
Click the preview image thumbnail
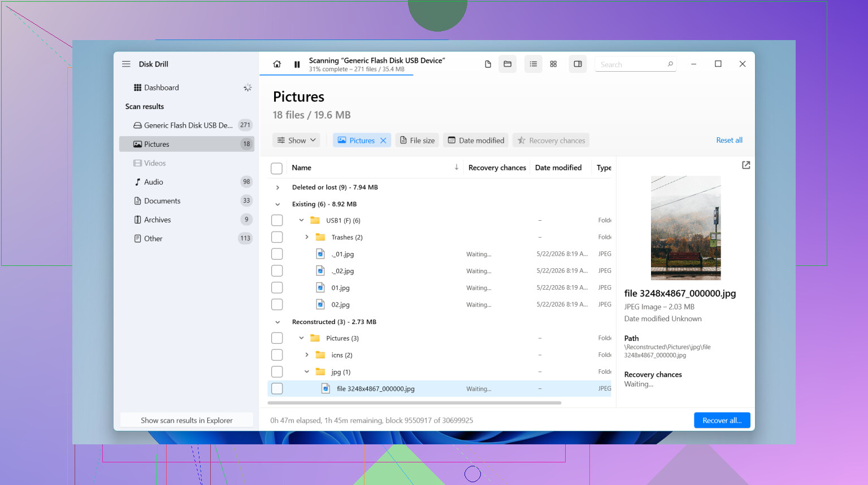click(685, 228)
